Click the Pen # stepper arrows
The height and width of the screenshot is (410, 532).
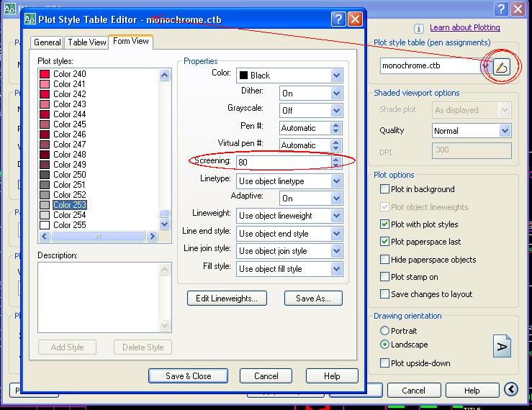point(336,128)
